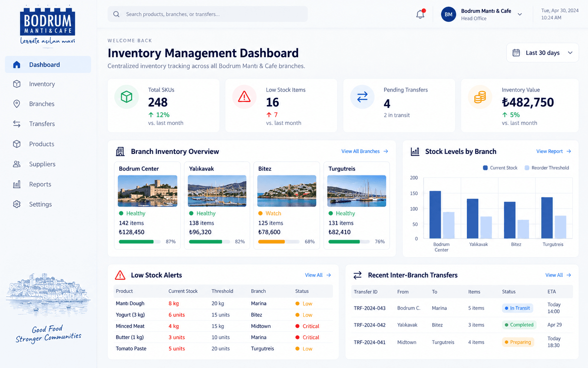Click transfer ID TRF-2024-043
The image size is (588, 368).
(x=370, y=308)
